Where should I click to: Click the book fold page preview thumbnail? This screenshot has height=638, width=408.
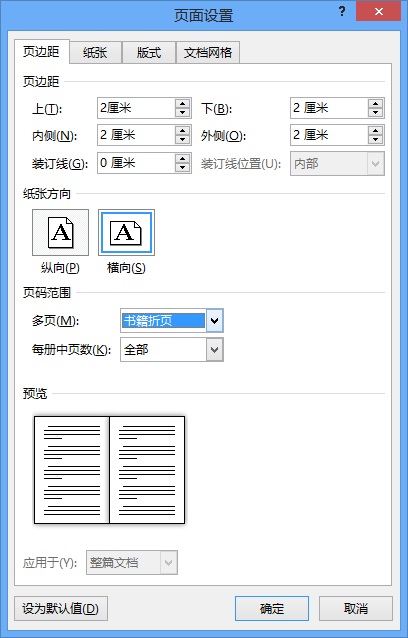point(109,470)
